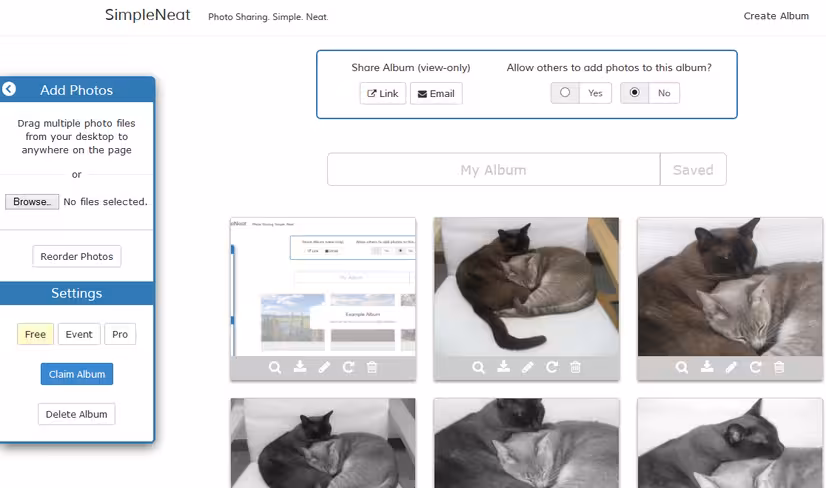Edit the close-up cats photo in top row
This screenshot has height=488, width=826.
(x=731, y=367)
